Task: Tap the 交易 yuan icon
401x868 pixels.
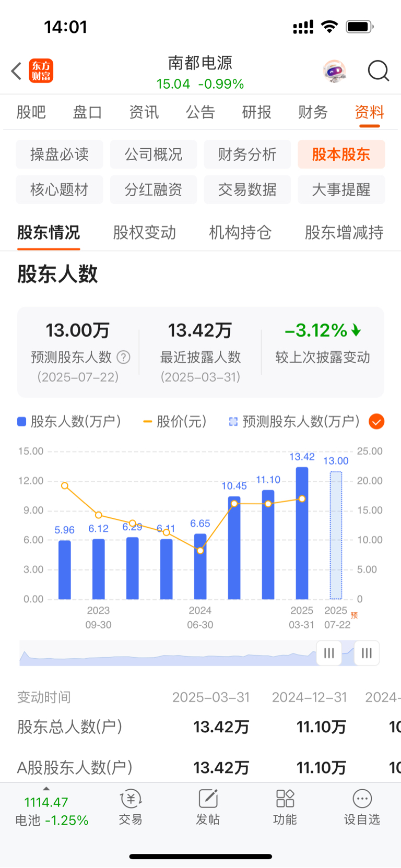Action: pos(131,799)
